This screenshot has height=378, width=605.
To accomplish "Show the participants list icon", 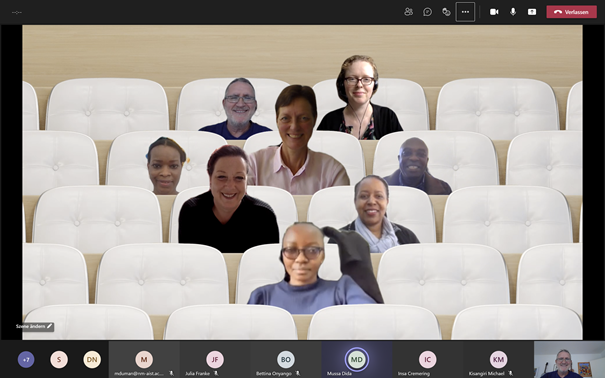I will [408, 12].
